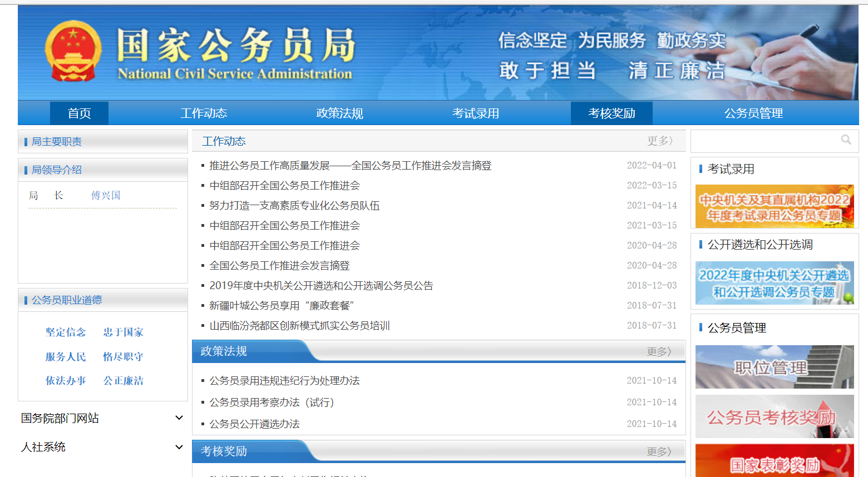Click the search magnifier icon
The height and width of the screenshot is (477, 868).
click(846, 140)
